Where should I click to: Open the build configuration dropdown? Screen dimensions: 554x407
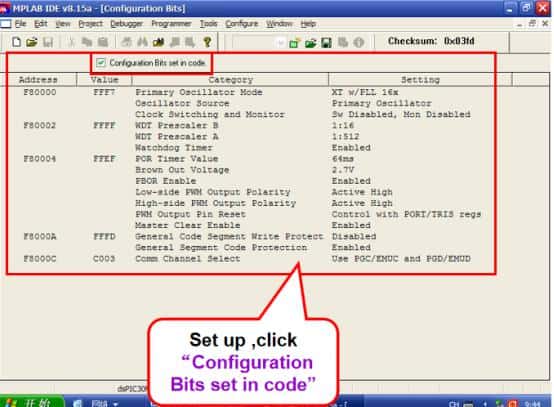(281, 43)
